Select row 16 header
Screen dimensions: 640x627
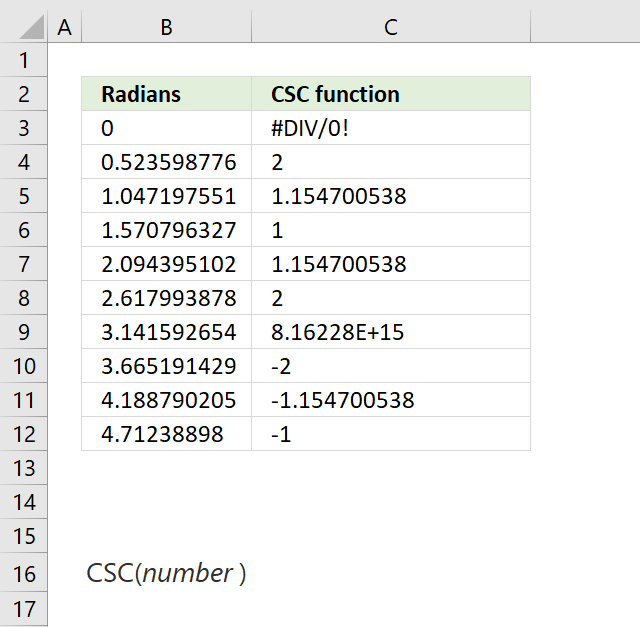(x=24, y=573)
